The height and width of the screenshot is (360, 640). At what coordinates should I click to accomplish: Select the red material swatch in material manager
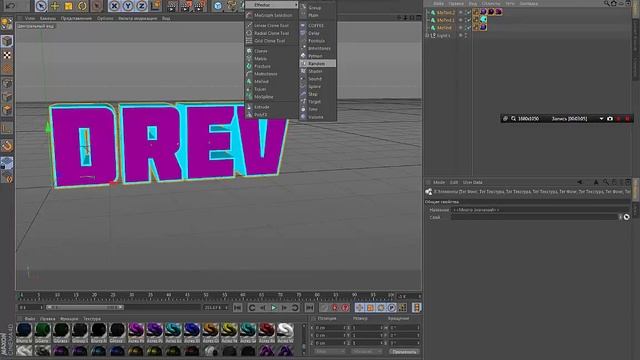click(267, 332)
